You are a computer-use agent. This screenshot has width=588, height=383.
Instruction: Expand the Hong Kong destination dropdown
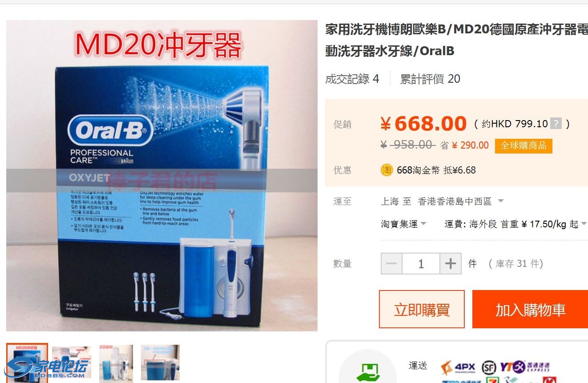(501, 201)
